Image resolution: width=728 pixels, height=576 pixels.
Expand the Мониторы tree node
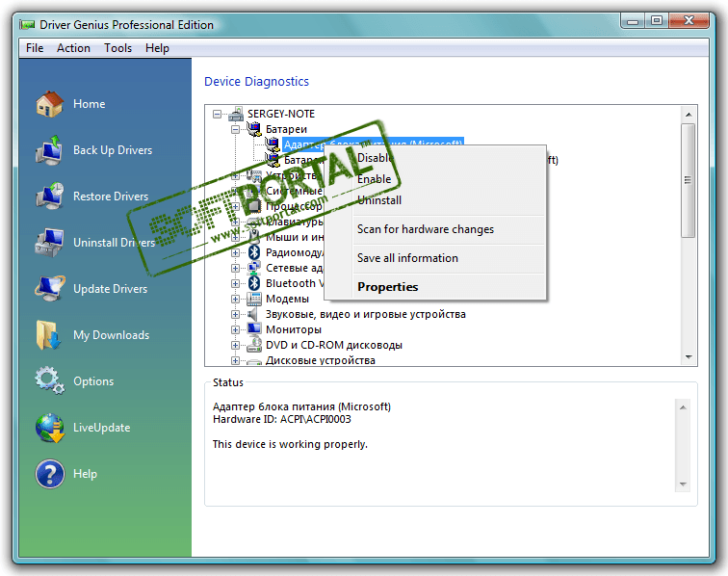pyautogui.click(x=235, y=329)
